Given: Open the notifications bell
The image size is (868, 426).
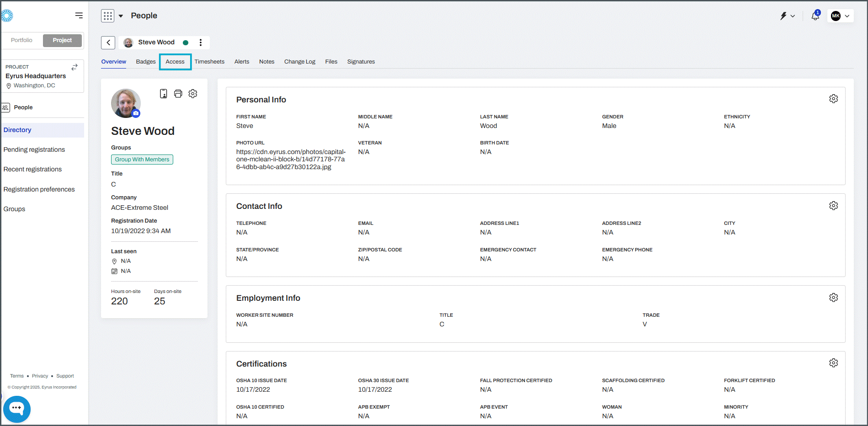Looking at the screenshot, I should pos(815,16).
